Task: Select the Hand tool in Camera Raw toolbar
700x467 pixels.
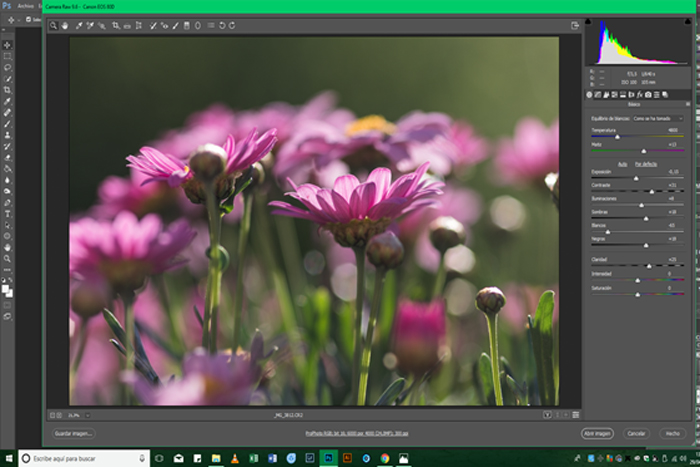Action: tap(66, 25)
